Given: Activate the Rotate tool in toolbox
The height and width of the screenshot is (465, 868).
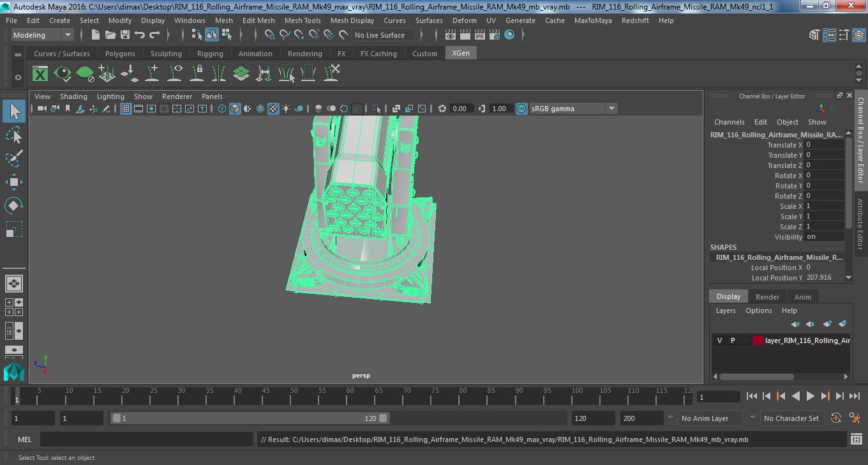Looking at the screenshot, I should click(x=14, y=205).
